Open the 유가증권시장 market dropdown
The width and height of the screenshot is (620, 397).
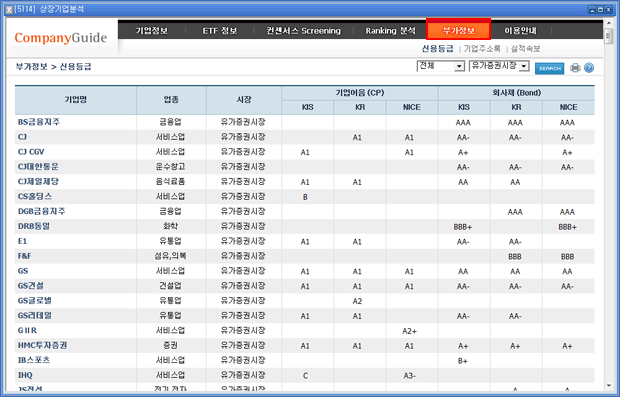pos(499,66)
